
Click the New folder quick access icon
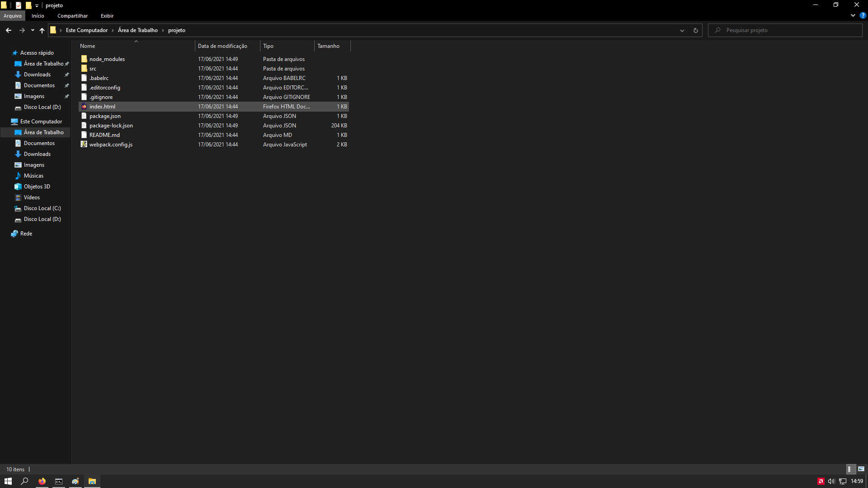28,5
